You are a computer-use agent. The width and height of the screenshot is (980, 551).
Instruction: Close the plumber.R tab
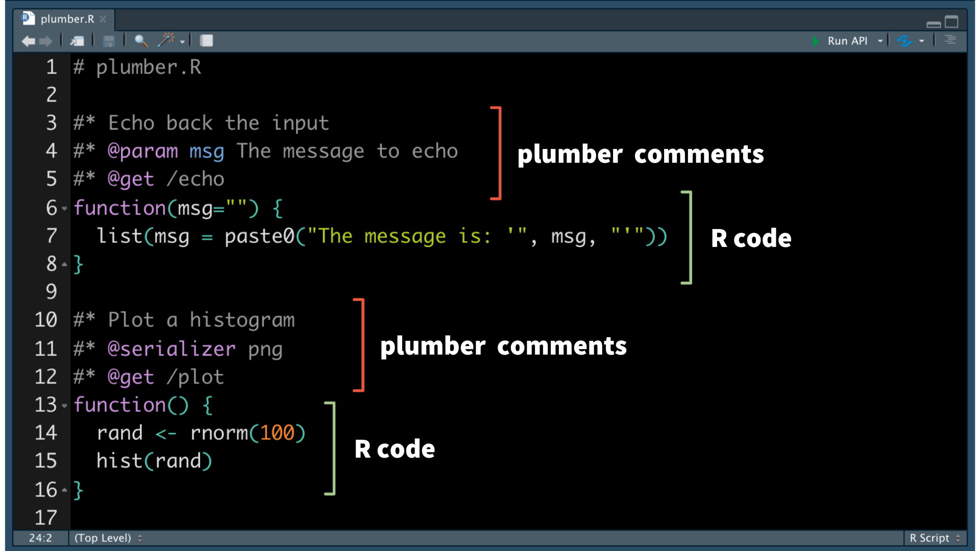coord(103,19)
